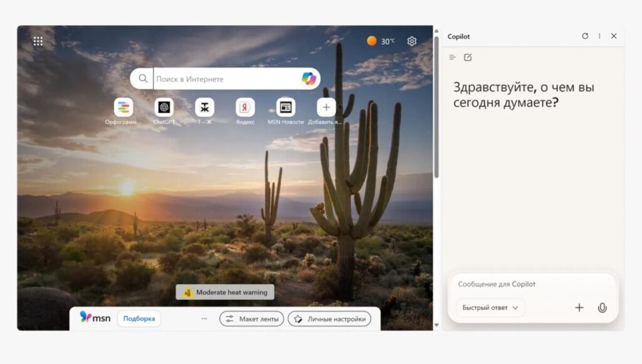Open the Быстрый ответ mode dropdown
Image resolution: width=642 pixels, height=364 pixels.
pyautogui.click(x=488, y=308)
